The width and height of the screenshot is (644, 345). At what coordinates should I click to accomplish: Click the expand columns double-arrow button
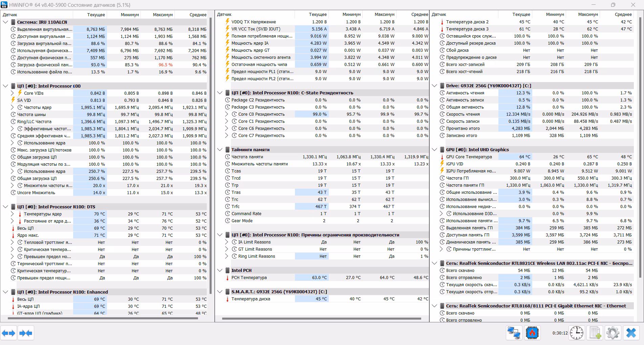point(8,333)
